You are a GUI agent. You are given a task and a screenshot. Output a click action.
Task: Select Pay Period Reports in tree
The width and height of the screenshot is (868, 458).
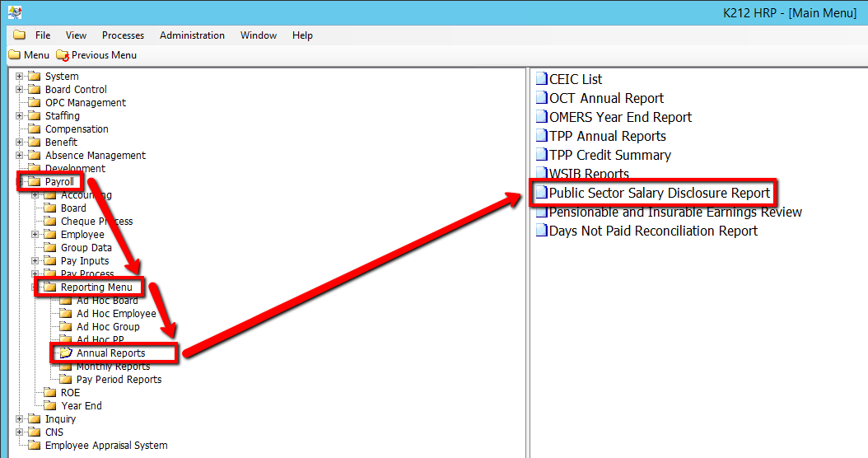click(119, 380)
